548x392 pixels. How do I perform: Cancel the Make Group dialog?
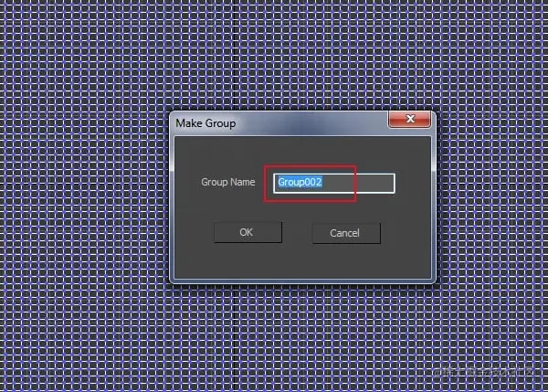point(346,233)
